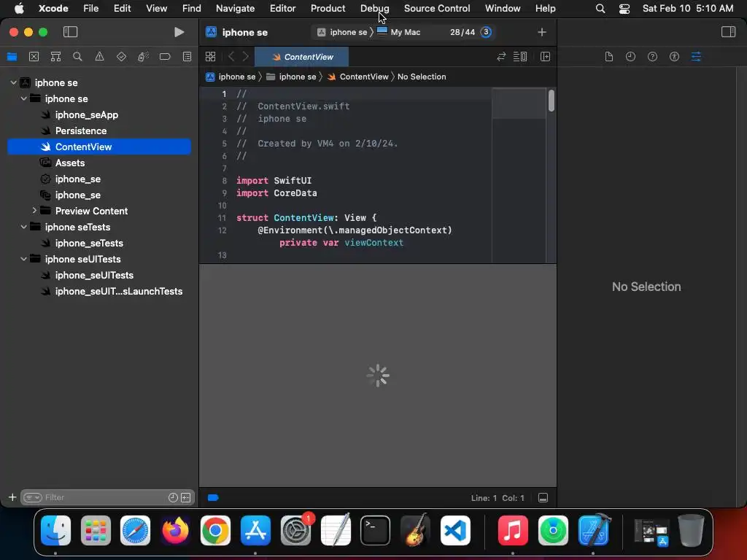
Task: Open the File inspector
Action: coord(609,57)
